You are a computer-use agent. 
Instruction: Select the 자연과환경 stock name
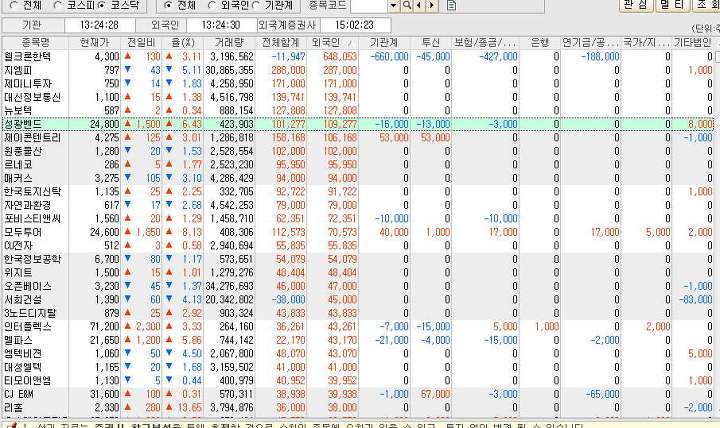[28, 205]
